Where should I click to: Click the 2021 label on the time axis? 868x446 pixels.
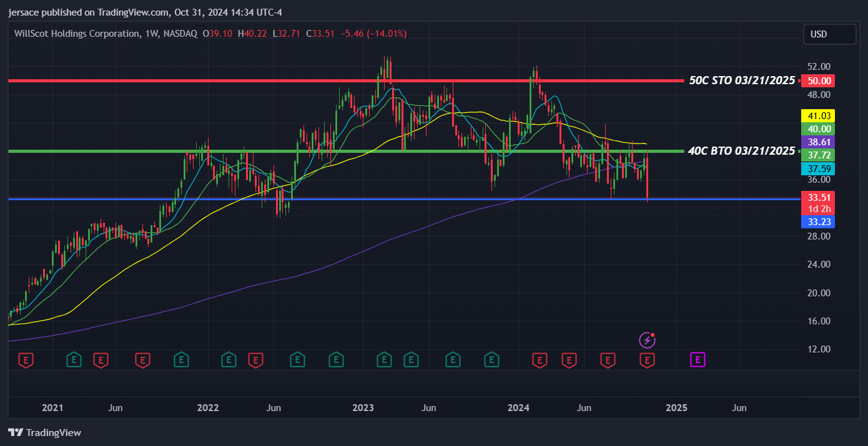(x=52, y=408)
